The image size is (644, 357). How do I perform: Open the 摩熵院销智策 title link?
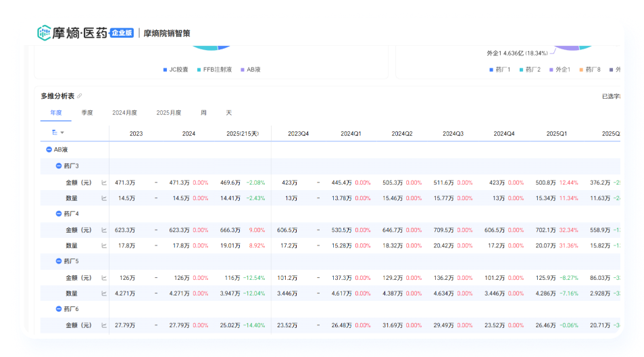point(167,33)
